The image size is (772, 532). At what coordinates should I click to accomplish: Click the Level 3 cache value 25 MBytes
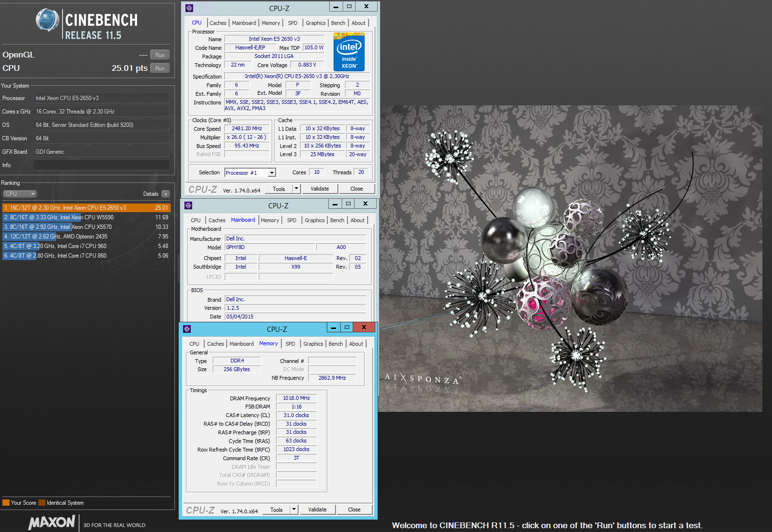pos(323,154)
